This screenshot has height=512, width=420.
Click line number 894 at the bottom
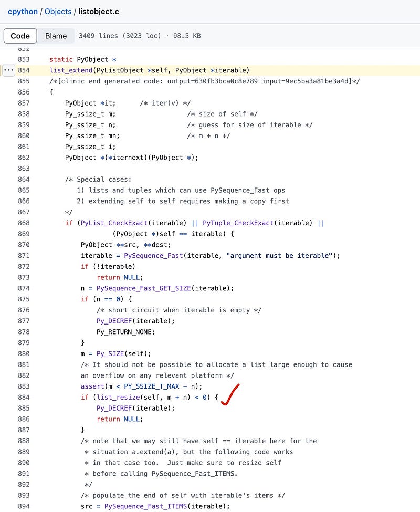(x=24, y=506)
